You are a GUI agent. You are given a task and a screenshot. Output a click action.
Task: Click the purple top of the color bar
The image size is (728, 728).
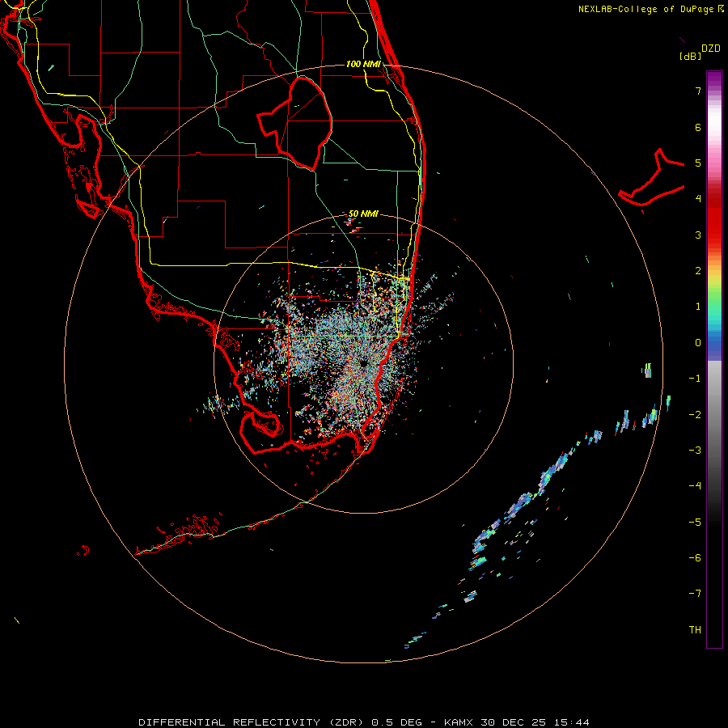coord(714,80)
